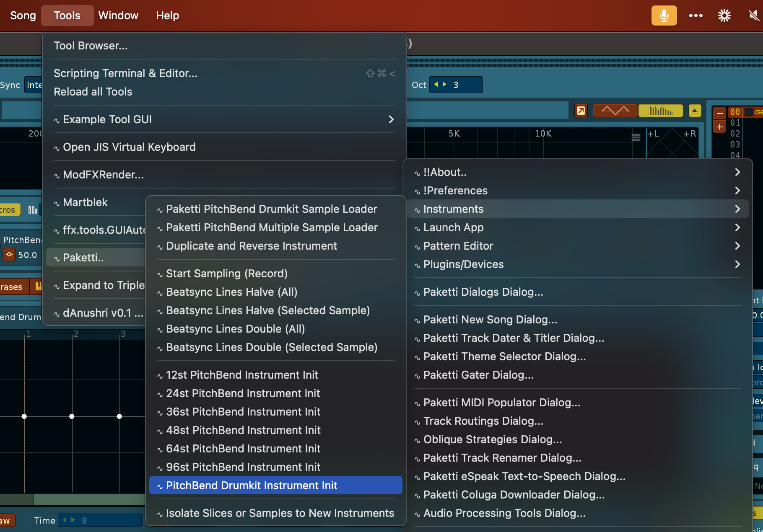Switch to the oscilloscope waveform view
The height and width of the screenshot is (532, 763).
(x=615, y=111)
